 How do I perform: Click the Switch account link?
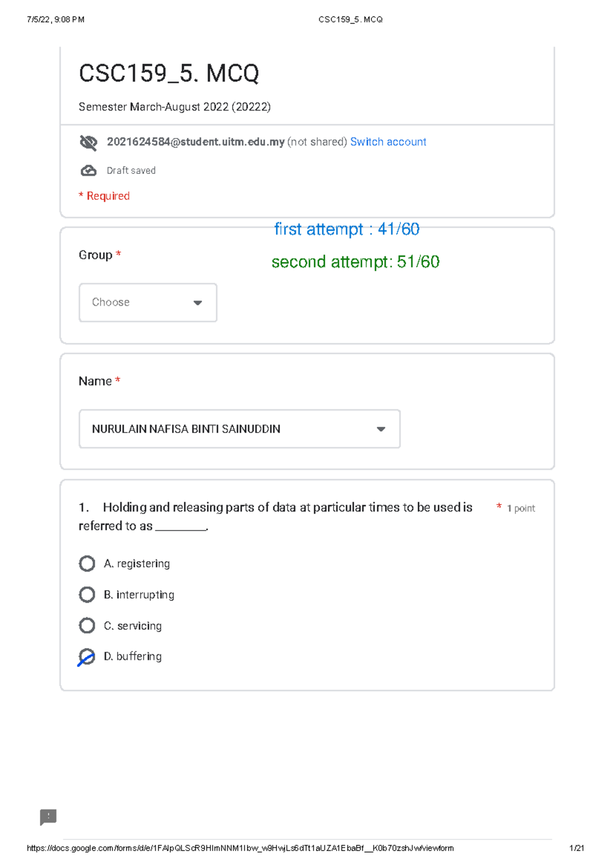[x=388, y=142]
